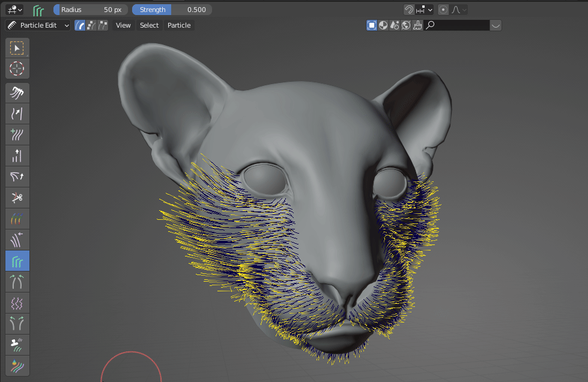Click the active tool icon beside Radius
This screenshot has height=382, width=588.
[38, 10]
